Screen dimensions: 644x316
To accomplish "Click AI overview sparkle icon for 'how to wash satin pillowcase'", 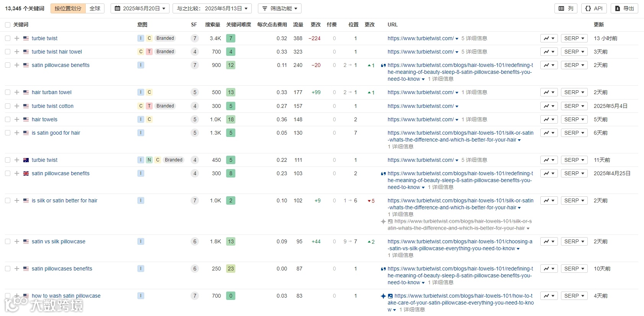I will 383,296.
